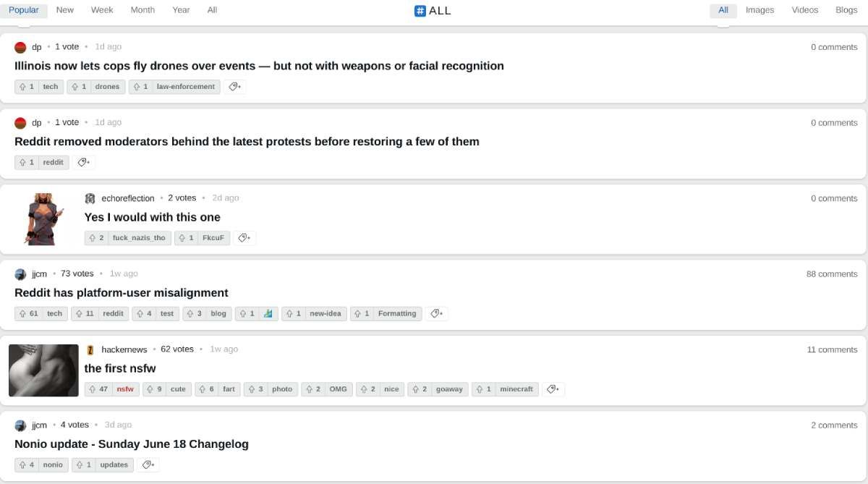Image resolution: width=868 pixels, height=484 pixels.
Task: Open the #ALL tag header icon
Action: 420,11
